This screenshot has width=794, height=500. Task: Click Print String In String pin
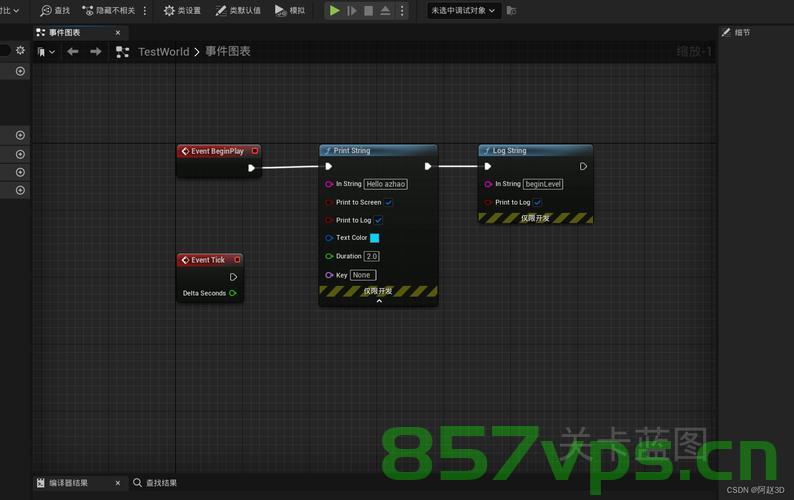coord(329,184)
